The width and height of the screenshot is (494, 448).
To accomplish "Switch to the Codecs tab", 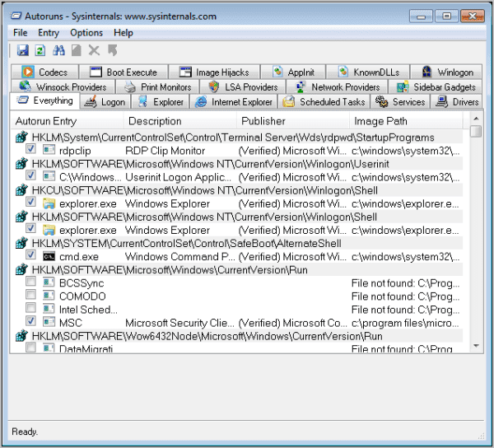I will (x=44, y=72).
